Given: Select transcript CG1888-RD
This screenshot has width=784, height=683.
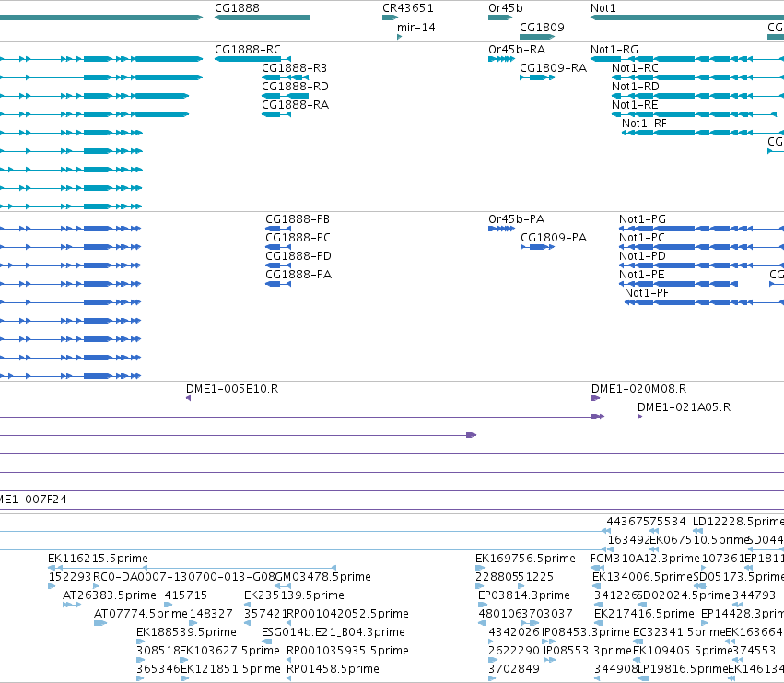Looking at the screenshot, I should click(285, 96).
